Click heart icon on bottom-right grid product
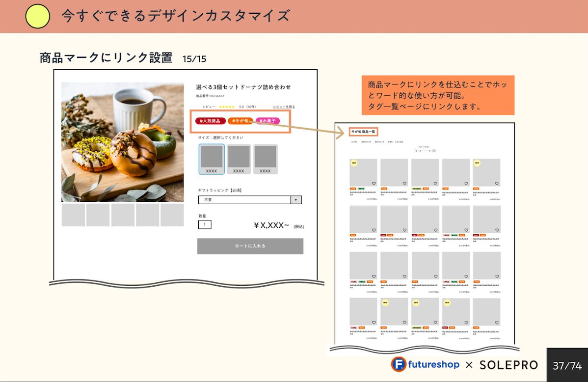 (x=497, y=323)
